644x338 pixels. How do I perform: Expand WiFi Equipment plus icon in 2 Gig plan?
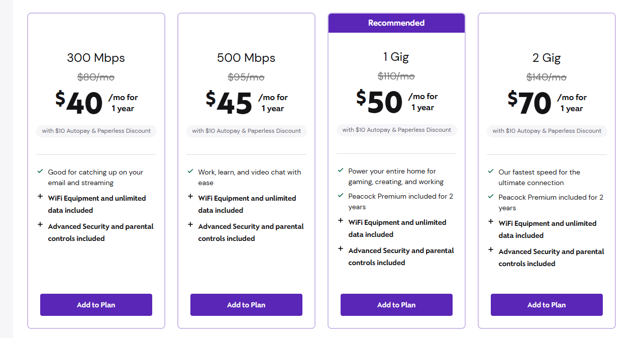(x=491, y=221)
